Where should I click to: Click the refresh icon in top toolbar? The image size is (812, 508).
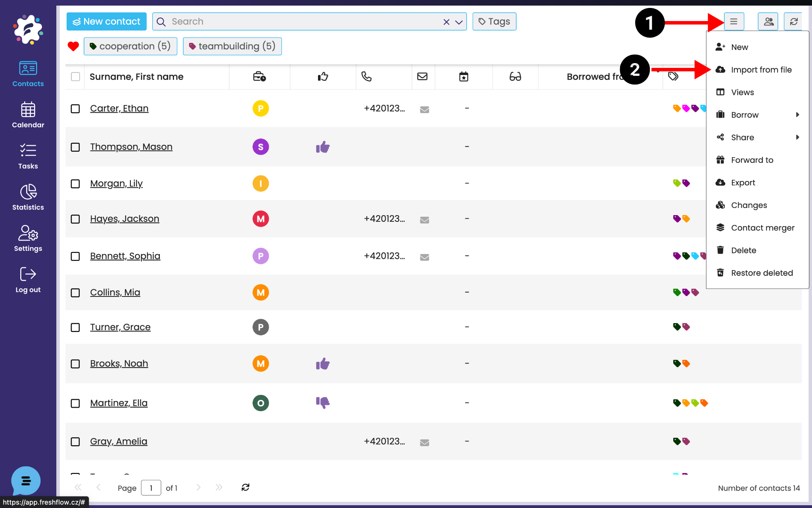click(793, 21)
